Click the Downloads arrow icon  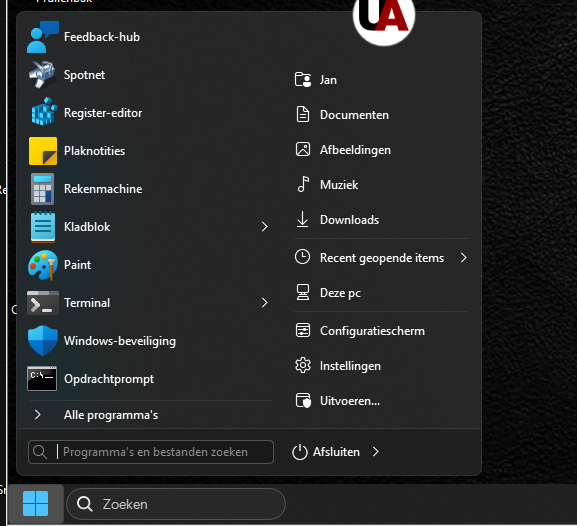coord(302,219)
